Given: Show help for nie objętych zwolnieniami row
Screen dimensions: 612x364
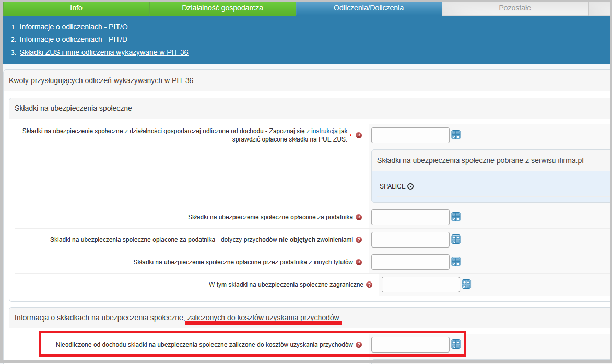Looking at the screenshot, I should 359,240.
